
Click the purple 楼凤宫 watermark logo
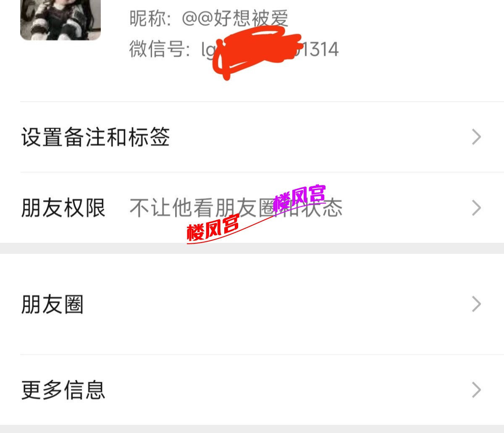click(x=299, y=198)
